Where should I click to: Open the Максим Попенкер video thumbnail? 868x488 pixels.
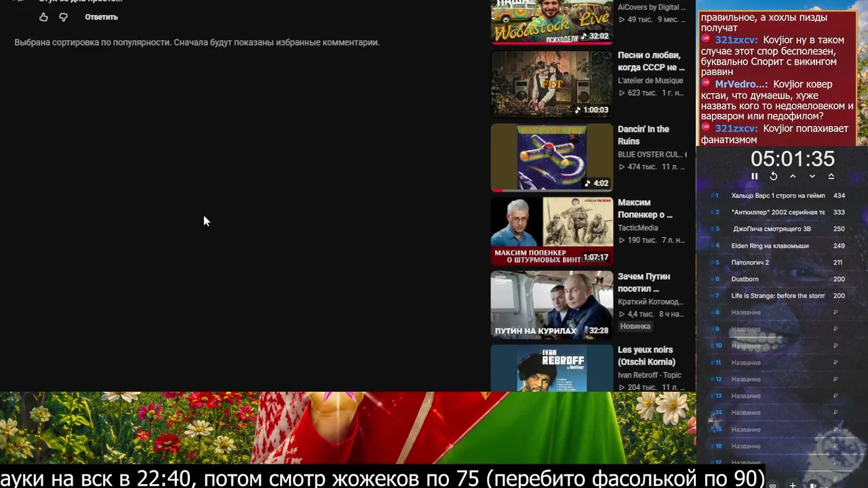(551, 231)
